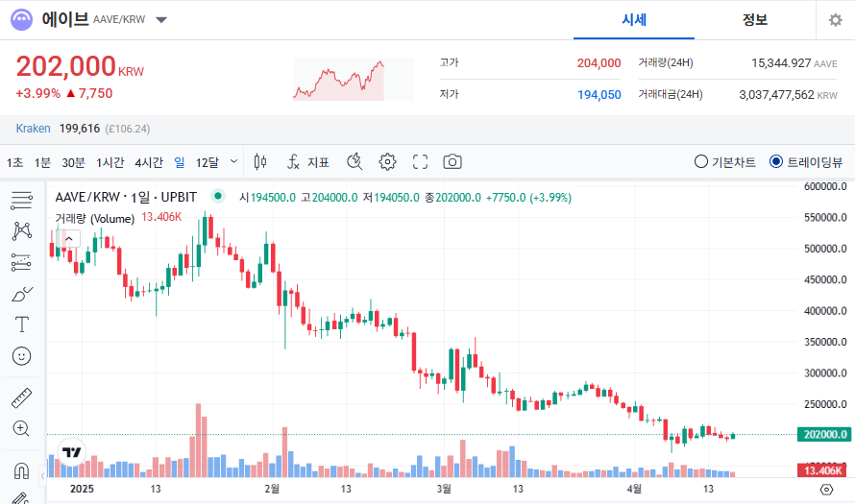Open the AAVE/KRW market selector dropdown arrow
Image resolution: width=855 pixels, height=504 pixels.
coord(160,20)
